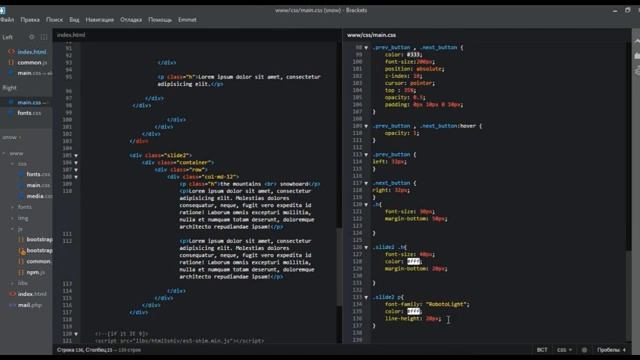Click braces icon beside common.js in Left set
The height and width of the screenshot is (360, 640).
click(11, 62)
